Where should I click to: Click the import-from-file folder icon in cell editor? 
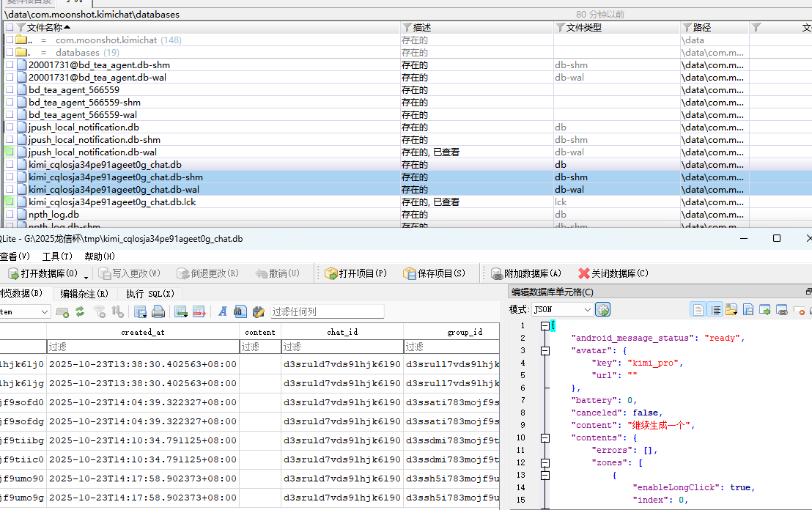click(x=731, y=309)
